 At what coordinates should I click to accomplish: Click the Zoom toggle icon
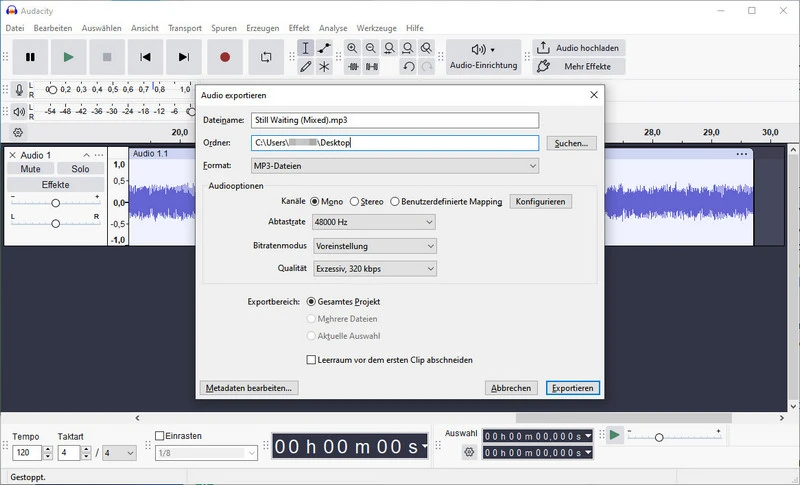[427, 48]
